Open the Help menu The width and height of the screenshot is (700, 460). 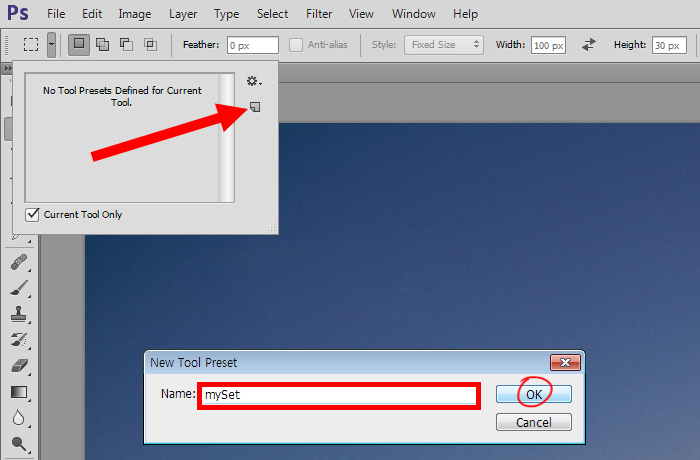[466, 14]
